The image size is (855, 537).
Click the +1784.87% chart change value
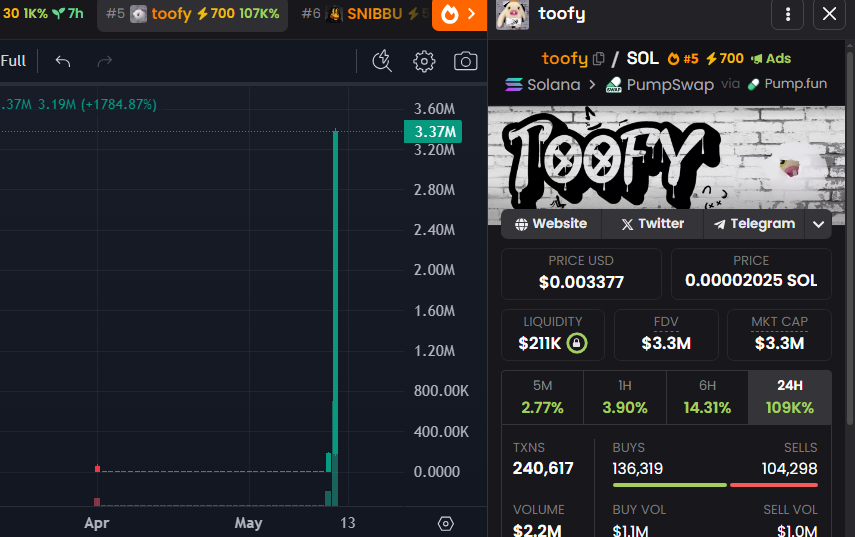coord(119,104)
